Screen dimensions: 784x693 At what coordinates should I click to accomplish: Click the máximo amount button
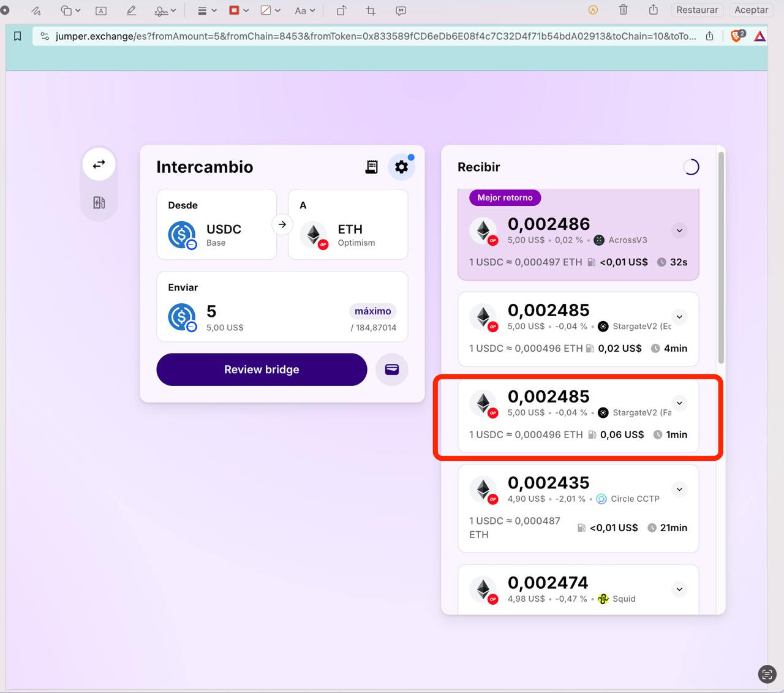coord(372,311)
